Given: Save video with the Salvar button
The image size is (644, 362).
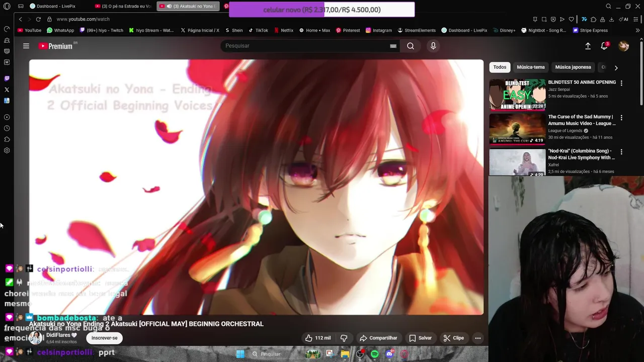Looking at the screenshot, I should click(x=420, y=338).
